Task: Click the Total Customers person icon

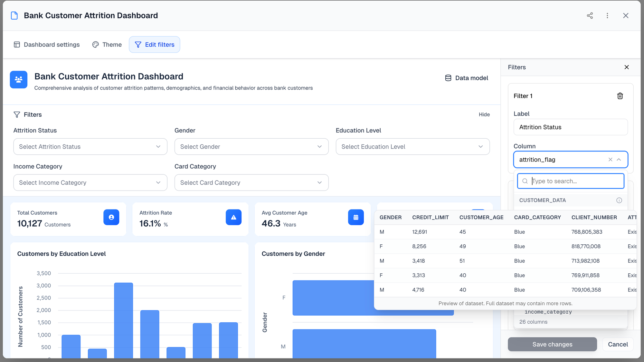Action: [x=111, y=217]
